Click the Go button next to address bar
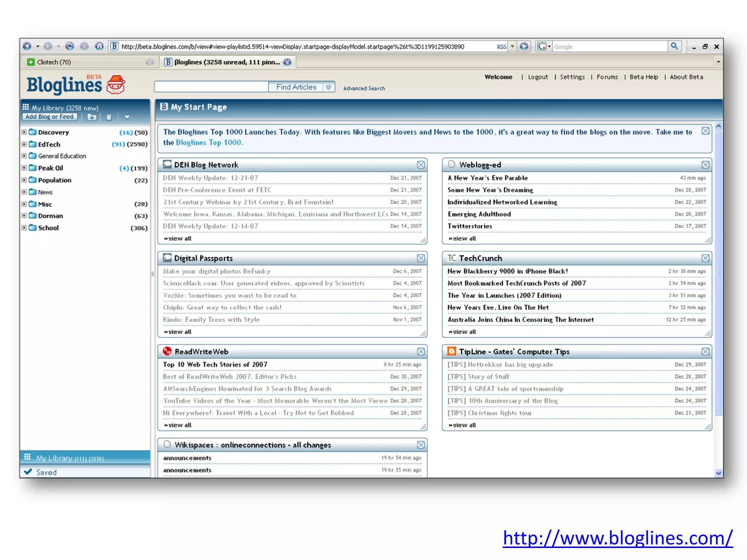Screen dimensions: 747x560 click(524, 46)
